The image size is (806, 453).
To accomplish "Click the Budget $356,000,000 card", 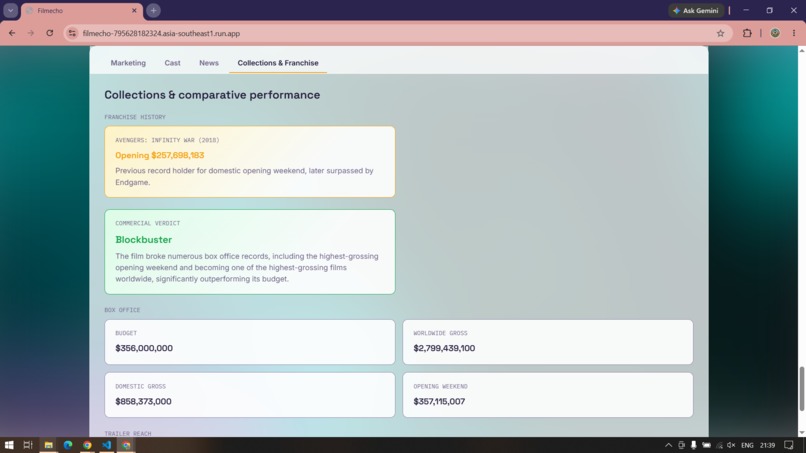I will pos(250,342).
